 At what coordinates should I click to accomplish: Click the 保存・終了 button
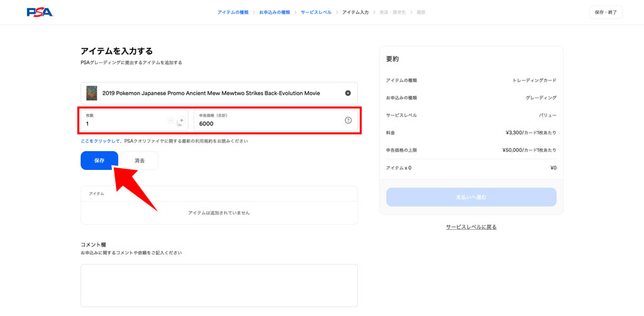[x=606, y=13]
